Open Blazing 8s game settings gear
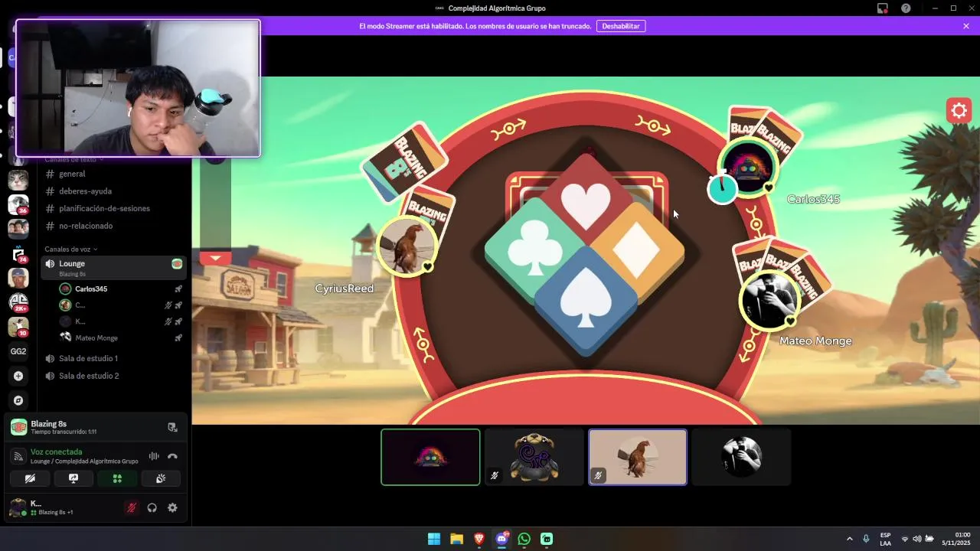 [x=959, y=110]
